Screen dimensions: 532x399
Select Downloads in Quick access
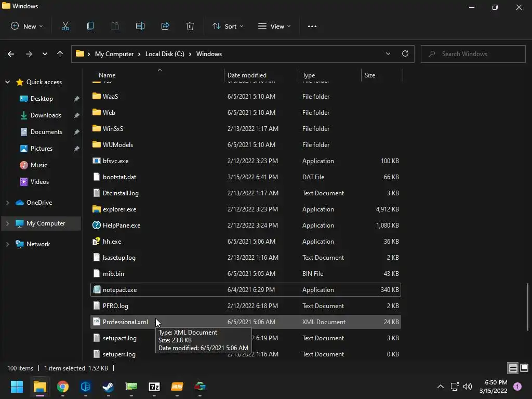[x=46, y=115]
